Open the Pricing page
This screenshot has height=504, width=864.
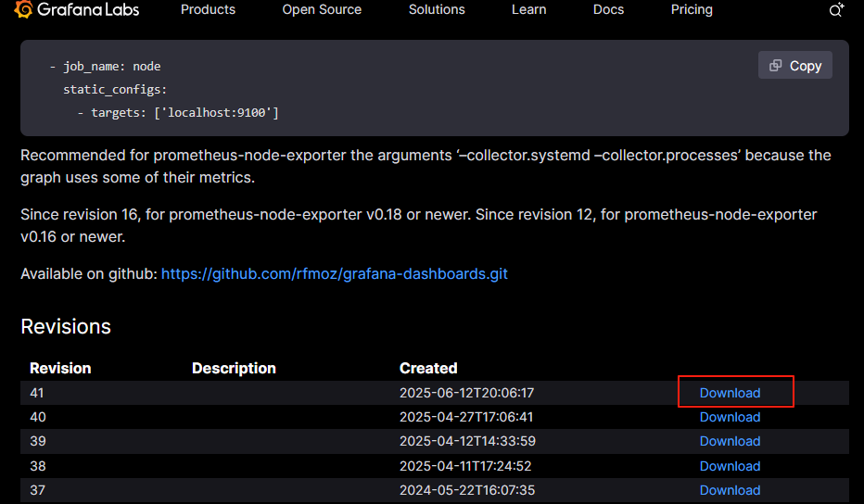coord(692,10)
